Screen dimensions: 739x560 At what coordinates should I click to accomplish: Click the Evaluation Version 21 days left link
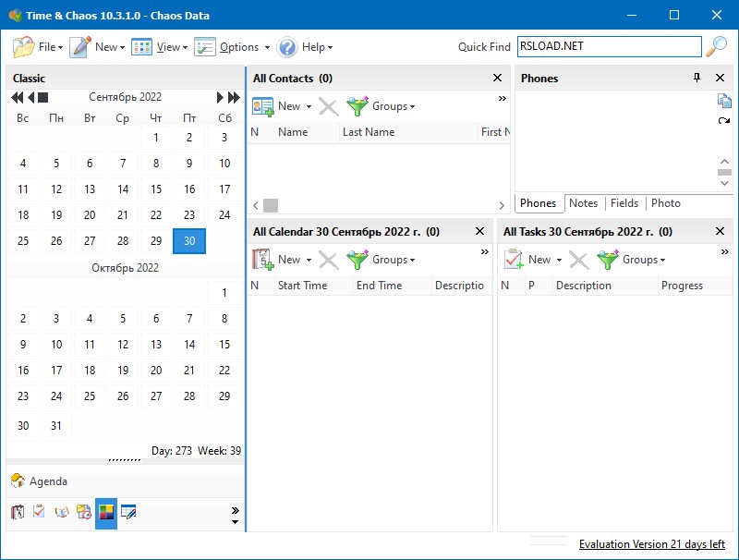point(651,544)
